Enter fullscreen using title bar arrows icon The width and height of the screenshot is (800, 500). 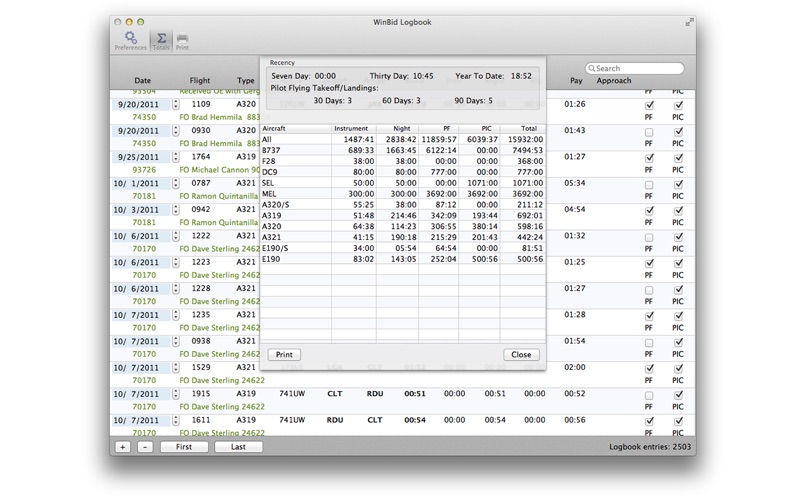pos(689,22)
